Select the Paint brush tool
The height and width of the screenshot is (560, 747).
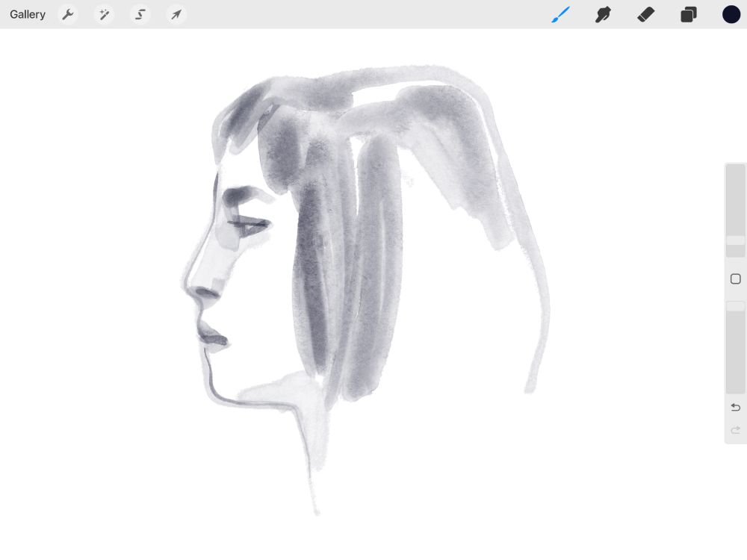[560, 14]
